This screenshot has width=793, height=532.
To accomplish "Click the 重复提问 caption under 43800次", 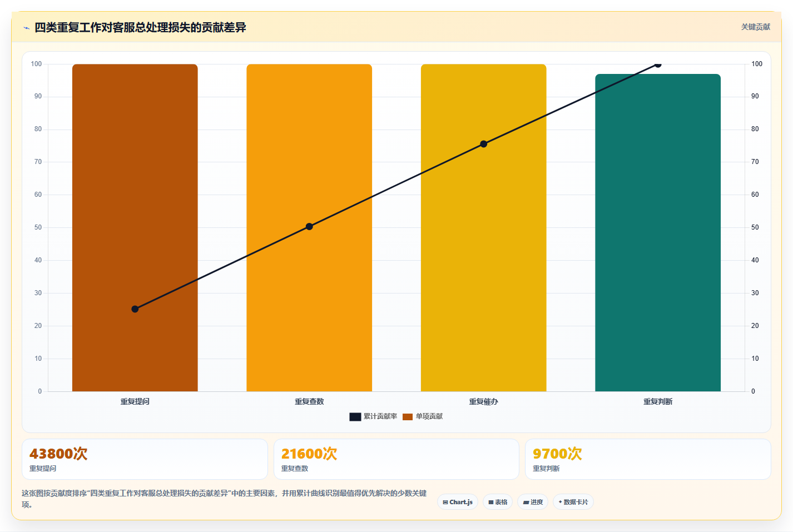I will (x=43, y=469).
